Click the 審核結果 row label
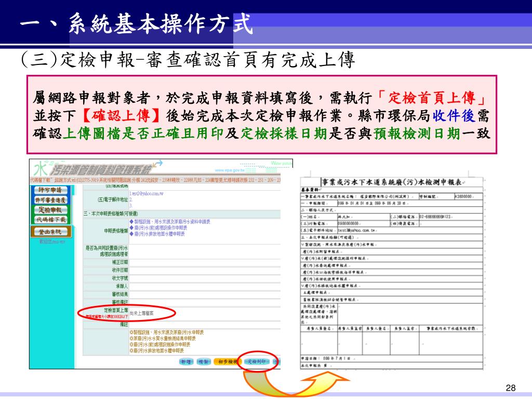This screenshot has height=399, width=532. point(120,294)
